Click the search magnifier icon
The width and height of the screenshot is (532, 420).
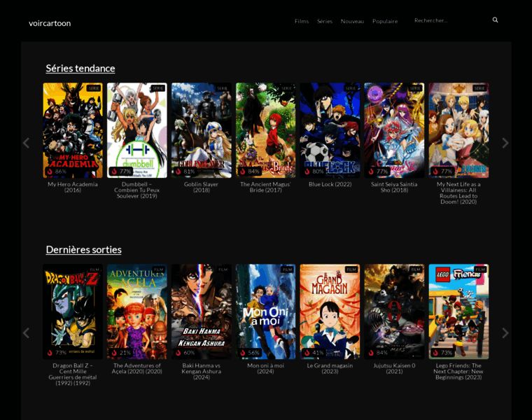[x=495, y=20]
